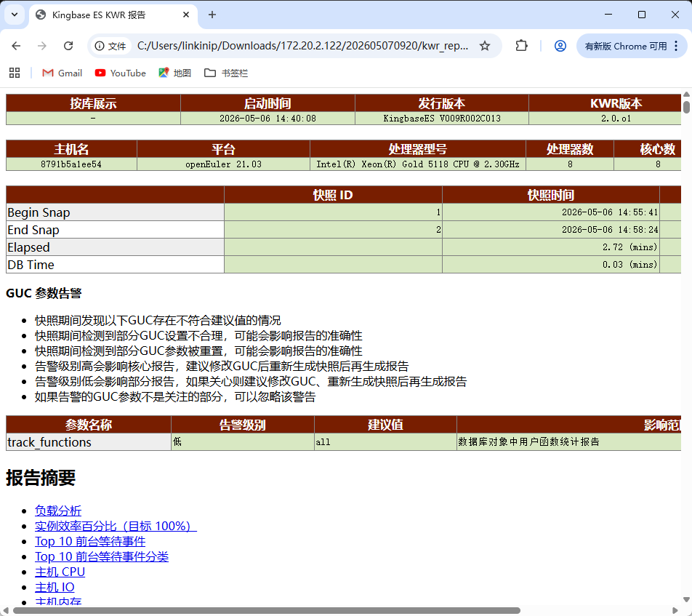Select startup time 2026-05-06 14:40:08
The width and height of the screenshot is (692, 616).
click(267, 119)
